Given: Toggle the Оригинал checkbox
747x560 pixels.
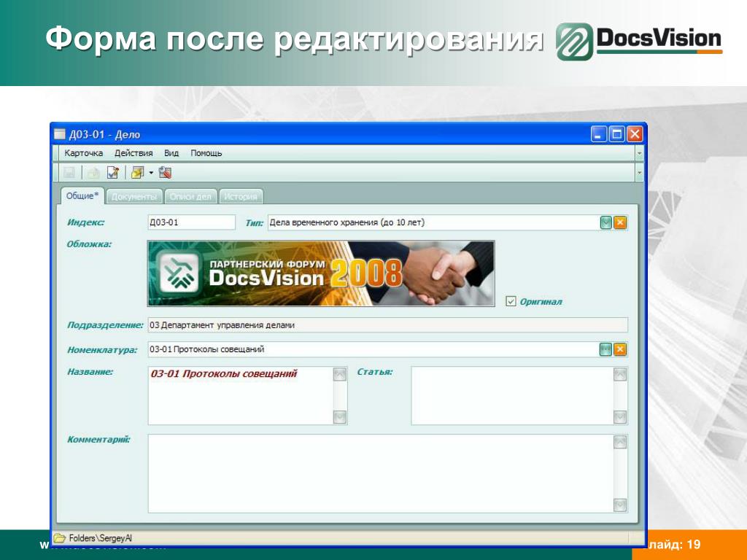Looking at the screenshot, I should [x=511, y=301].
